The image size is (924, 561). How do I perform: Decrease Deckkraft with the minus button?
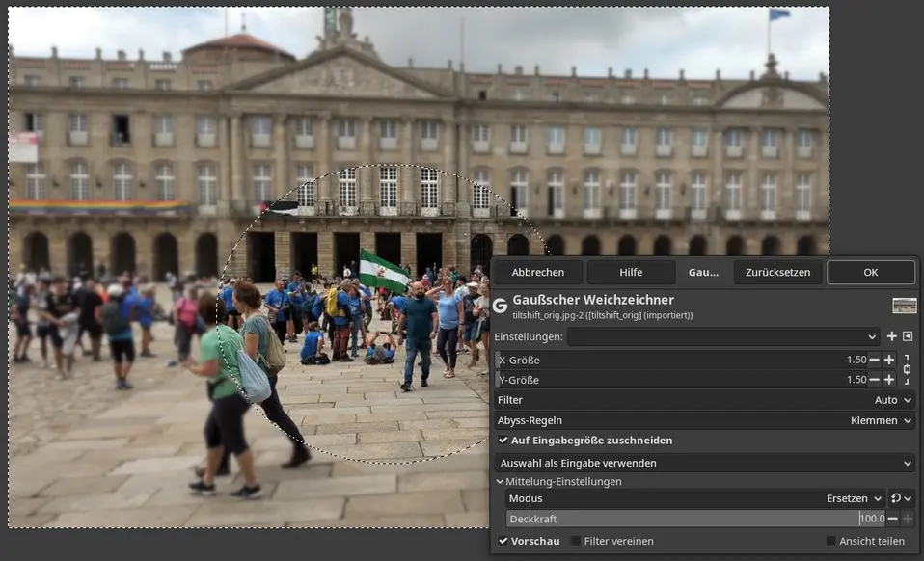pyautogui.click(x=892, y=519)
